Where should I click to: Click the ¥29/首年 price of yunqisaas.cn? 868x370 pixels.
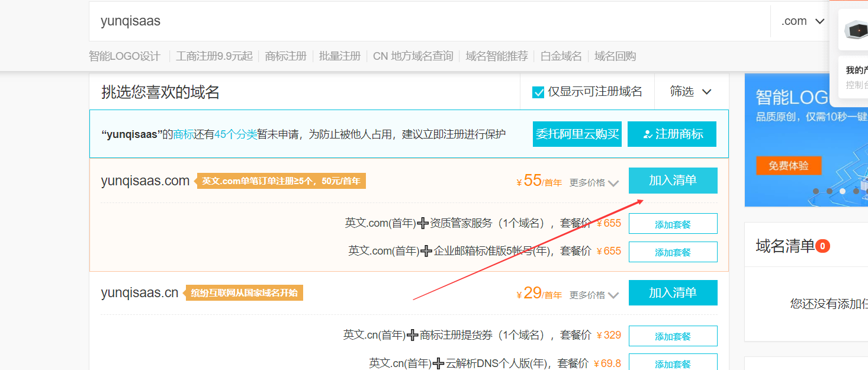coord(539,293)
